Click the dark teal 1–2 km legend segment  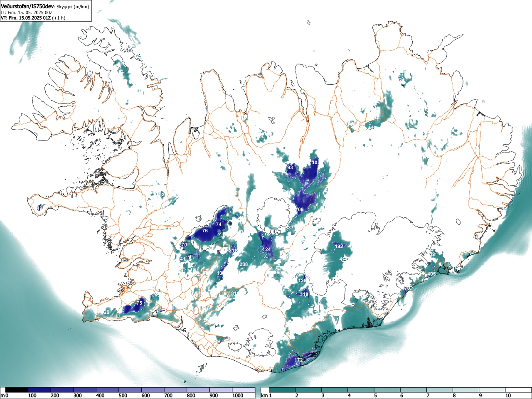tap(283, 390)
